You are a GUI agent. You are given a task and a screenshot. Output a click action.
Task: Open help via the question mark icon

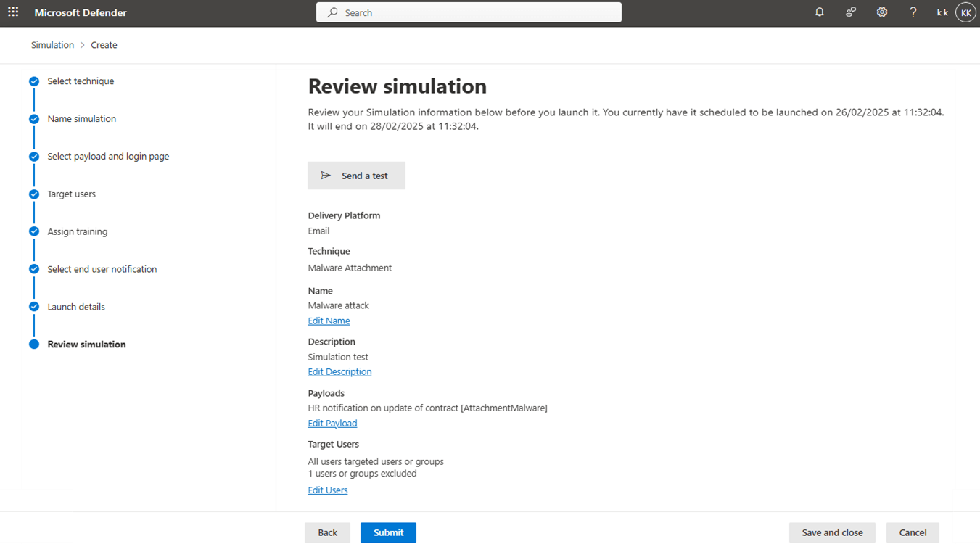pyautogui.click(x=913, y=12)
